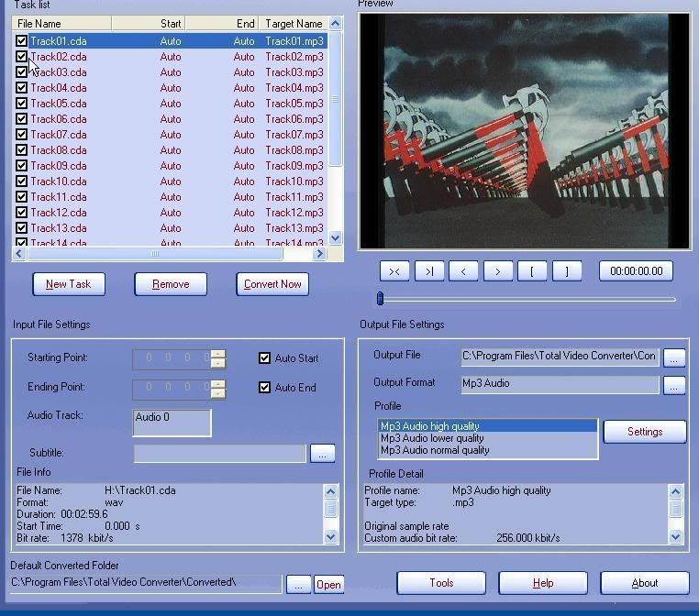Browse for Output File location
699x616 pixels.
coord(674,357)
